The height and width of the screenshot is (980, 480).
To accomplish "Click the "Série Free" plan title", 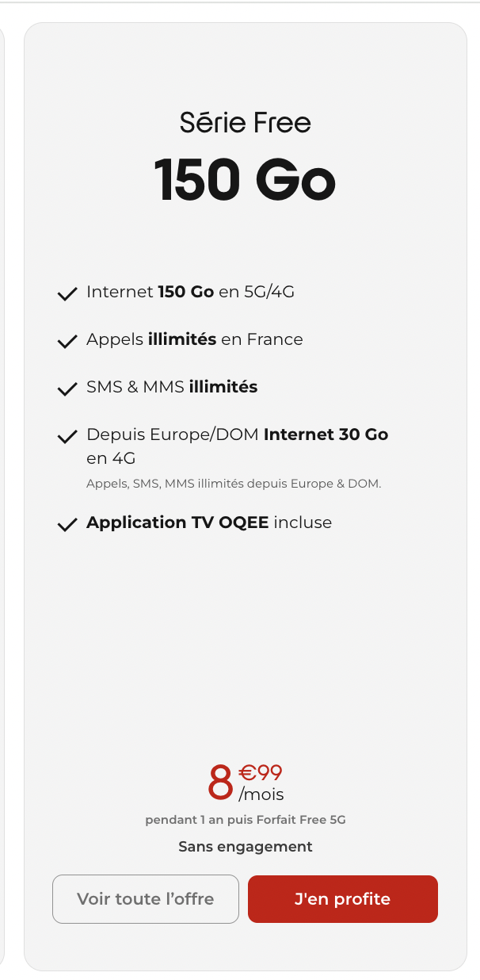I will tap(246, 122).
